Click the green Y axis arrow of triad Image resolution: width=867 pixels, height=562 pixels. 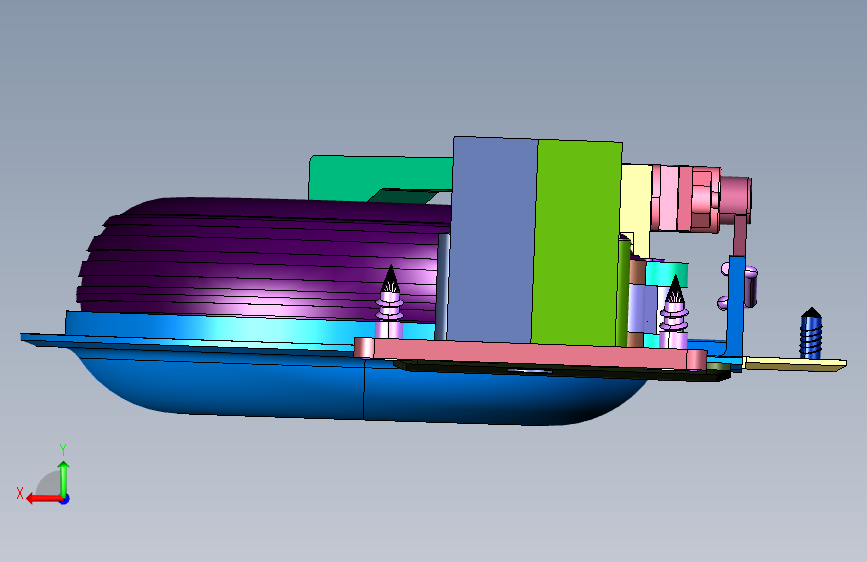[64, 479]
